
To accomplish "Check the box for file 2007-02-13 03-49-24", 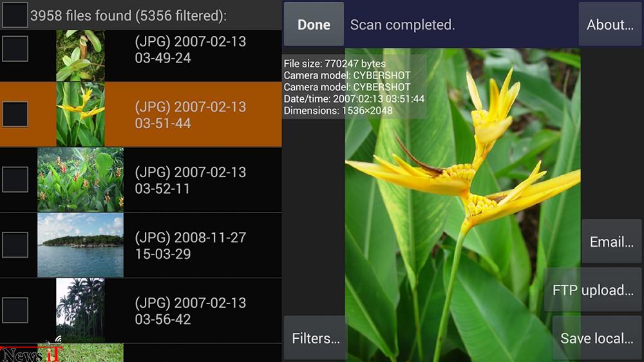I will tap(15, 48).
